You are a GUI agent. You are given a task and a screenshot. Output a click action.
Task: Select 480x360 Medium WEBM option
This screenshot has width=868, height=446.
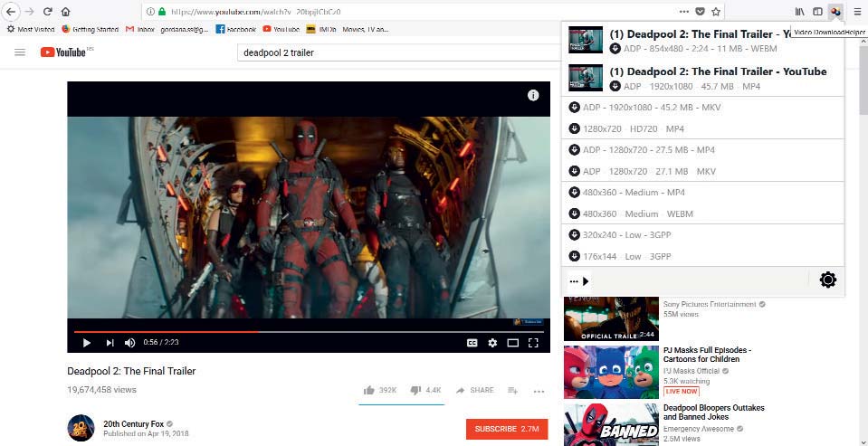click(x=703, y=214)
